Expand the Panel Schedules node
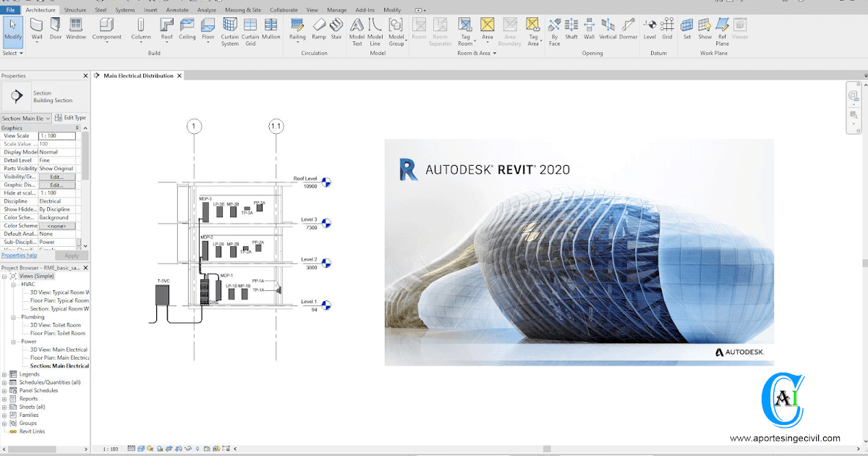The height and width of the screenshot is (456, 868). [4, 390]
